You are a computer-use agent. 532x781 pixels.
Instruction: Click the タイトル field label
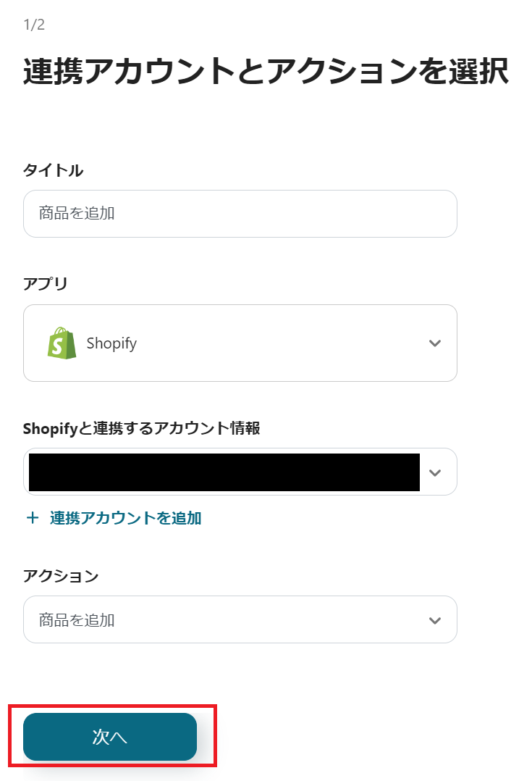[53, 171]
